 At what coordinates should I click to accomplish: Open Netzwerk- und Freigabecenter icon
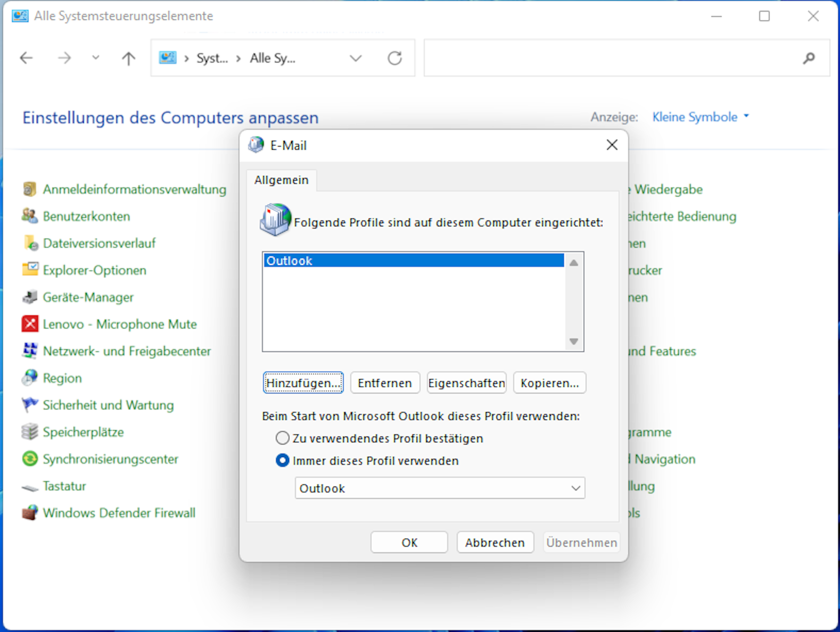click(x=30, y=351)
